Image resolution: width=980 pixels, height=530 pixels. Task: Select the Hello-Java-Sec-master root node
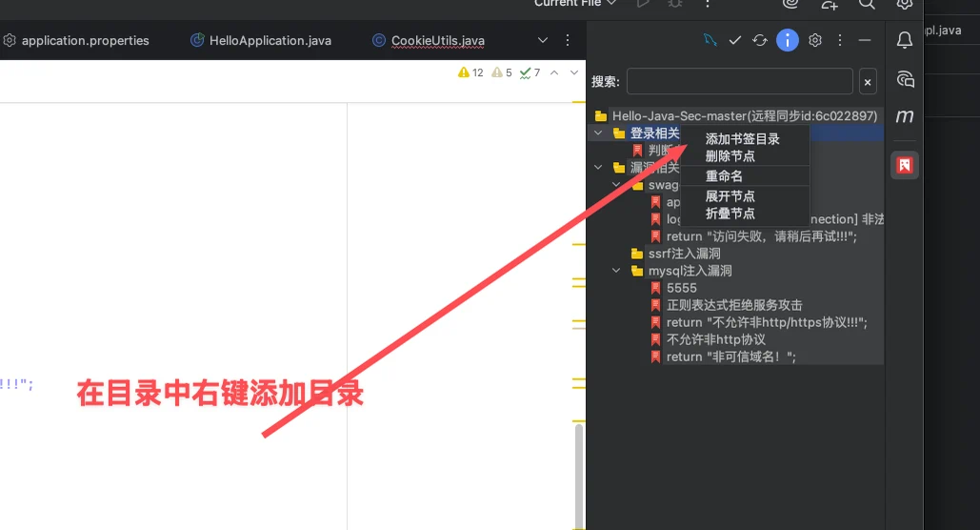[x=736, y=115]
